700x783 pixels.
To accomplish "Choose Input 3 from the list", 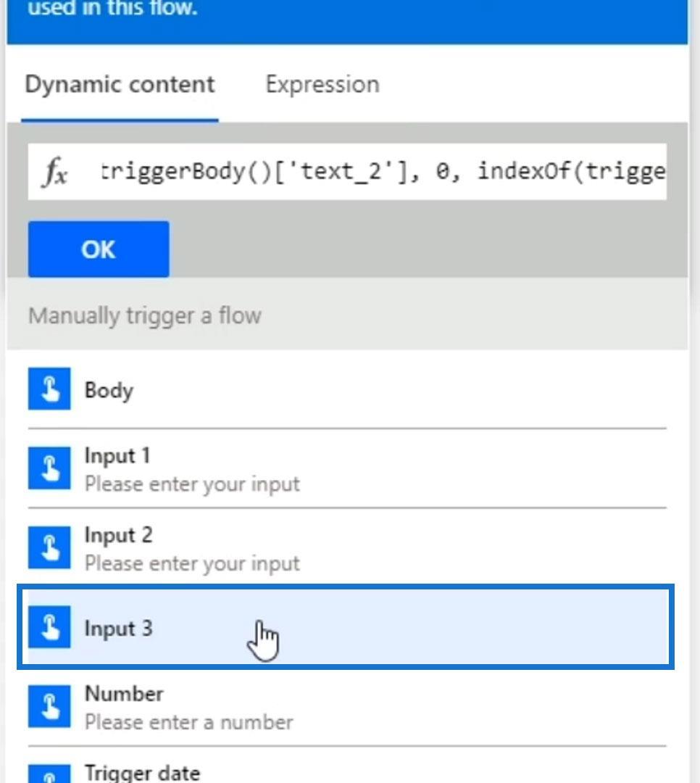I will coord(346,627).
